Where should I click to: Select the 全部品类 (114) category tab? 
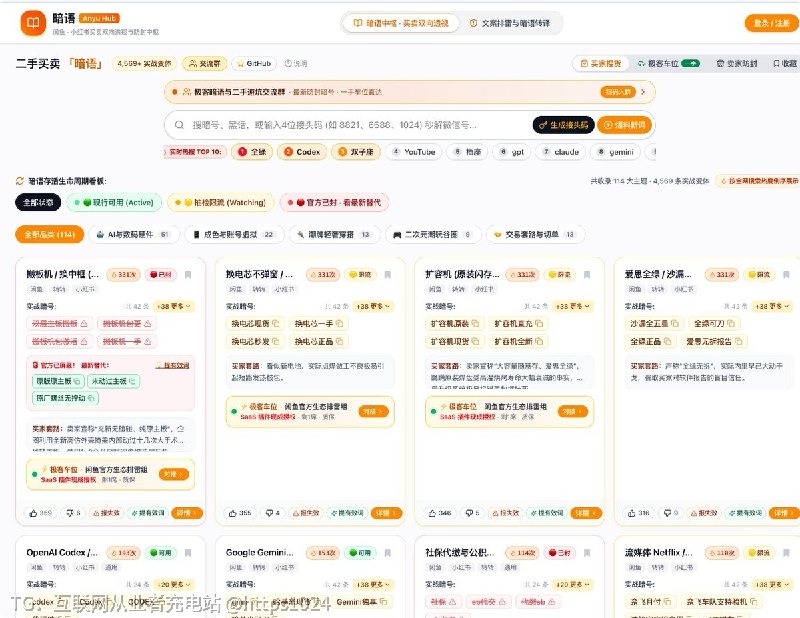tap(49, 234)
